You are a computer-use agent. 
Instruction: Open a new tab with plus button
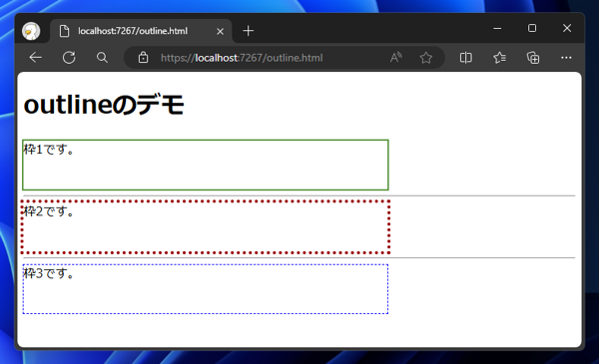pyautogui.click(x=249, y=31)
